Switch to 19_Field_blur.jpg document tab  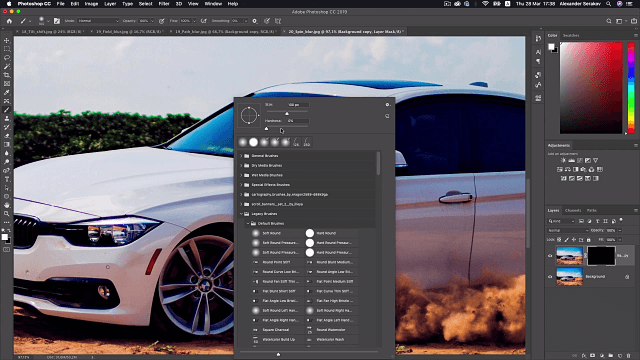point(129,31)
